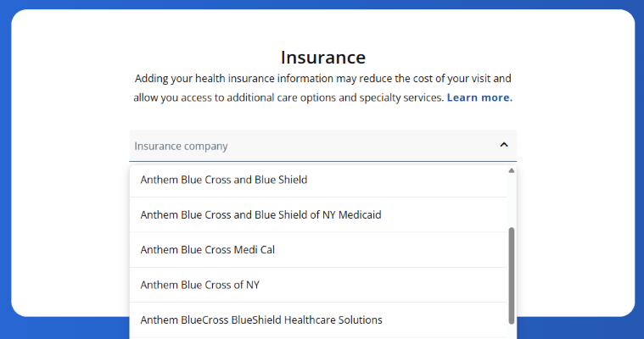The height and width of the screenshot is (339, 644).
Task: Select Anthem Blue Cross and Blue Shield
Action: (224, 180)
